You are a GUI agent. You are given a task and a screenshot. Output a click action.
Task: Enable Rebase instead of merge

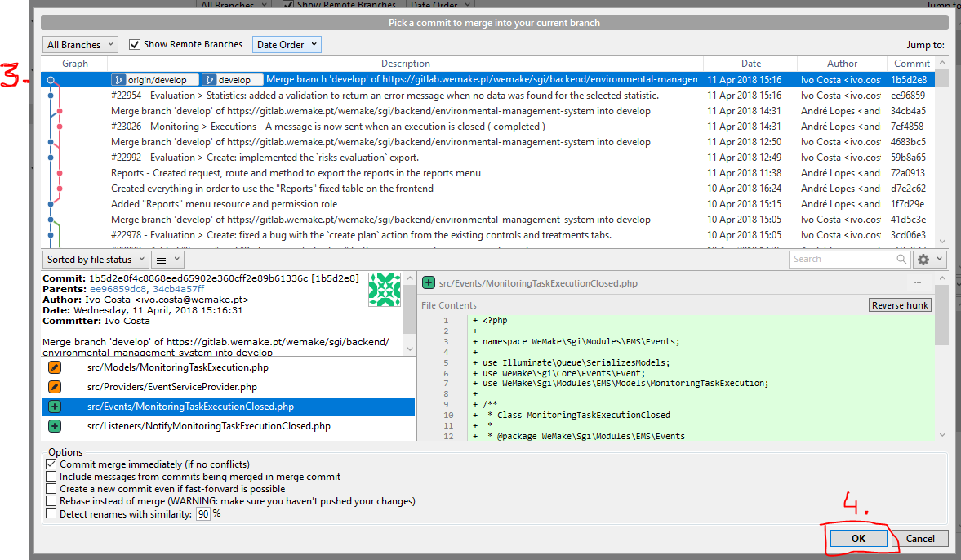[x=51, y=501]
